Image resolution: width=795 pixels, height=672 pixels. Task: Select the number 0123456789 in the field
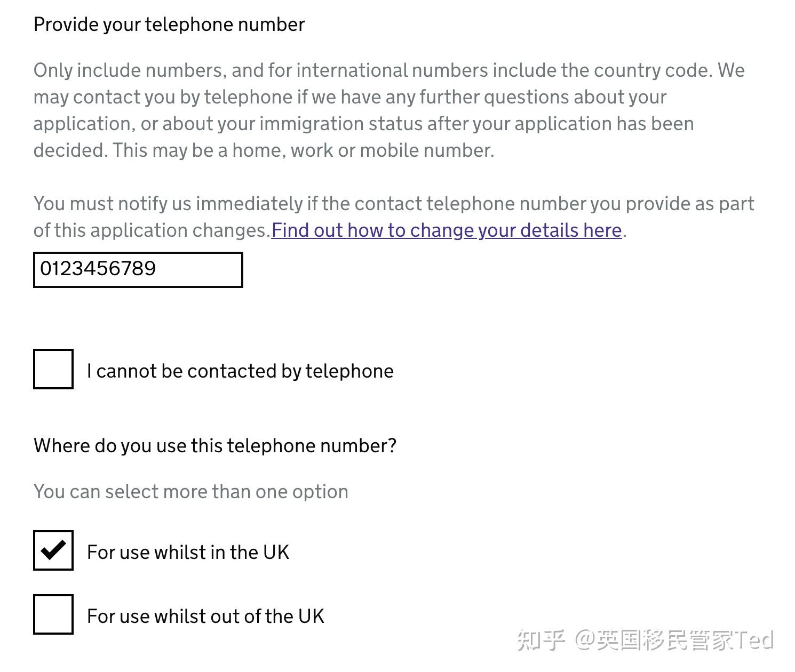click(x=98, y=269)
